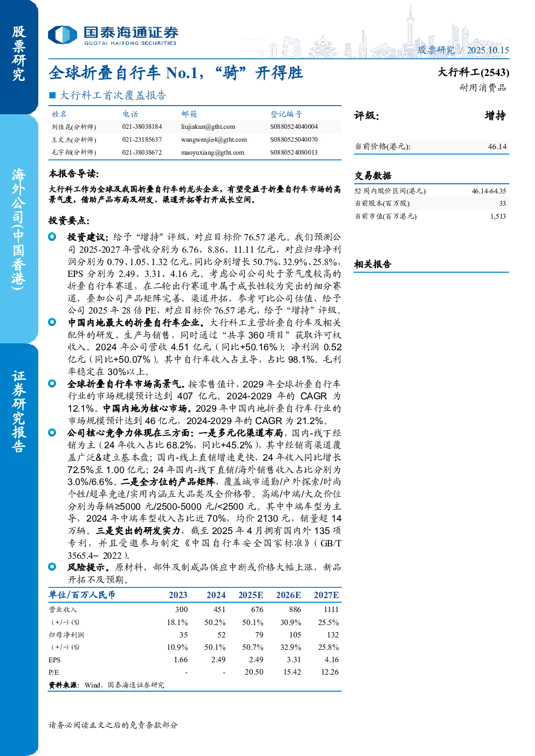Click analyst name 毛宇翔(分析师)
The image size is (535, 756).
[74, 152]
